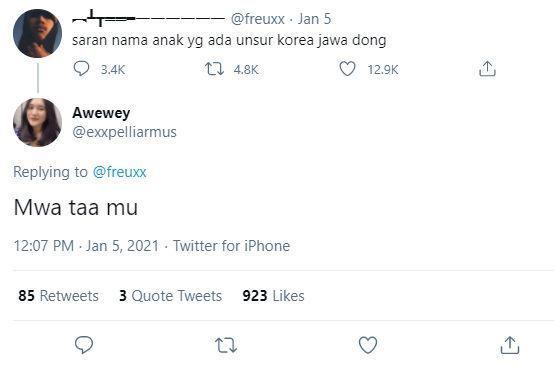
Task: View the 85 Retweets list
Action: pos(58,296)
